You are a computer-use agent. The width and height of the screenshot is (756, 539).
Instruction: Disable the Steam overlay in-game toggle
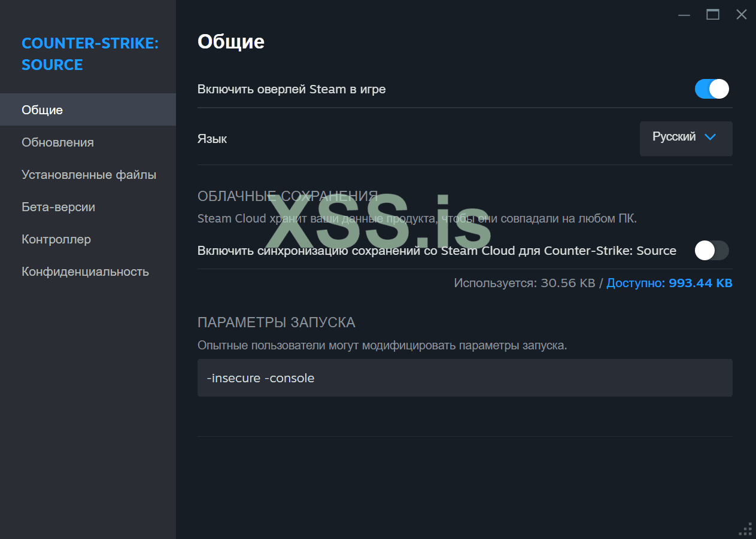pyautogui.click(x=712, y=89)
